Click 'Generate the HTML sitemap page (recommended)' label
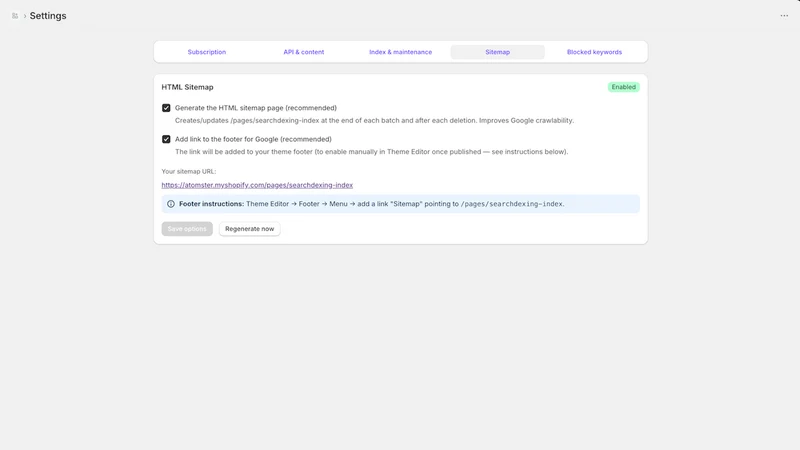Image resolution: width=800 pixels, height=450 pixels. click(x=256, y=108)
